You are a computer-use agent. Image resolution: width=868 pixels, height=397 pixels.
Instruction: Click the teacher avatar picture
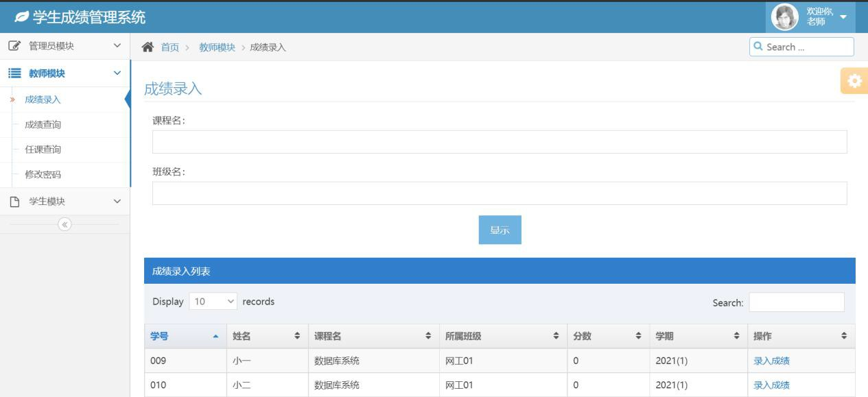point(785,17)
